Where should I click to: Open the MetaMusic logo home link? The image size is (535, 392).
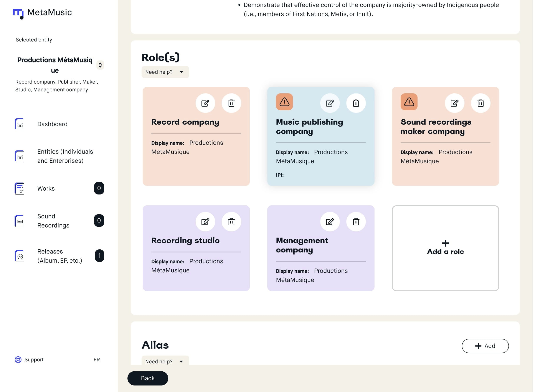pyautogui.click(x=43, y=13)
